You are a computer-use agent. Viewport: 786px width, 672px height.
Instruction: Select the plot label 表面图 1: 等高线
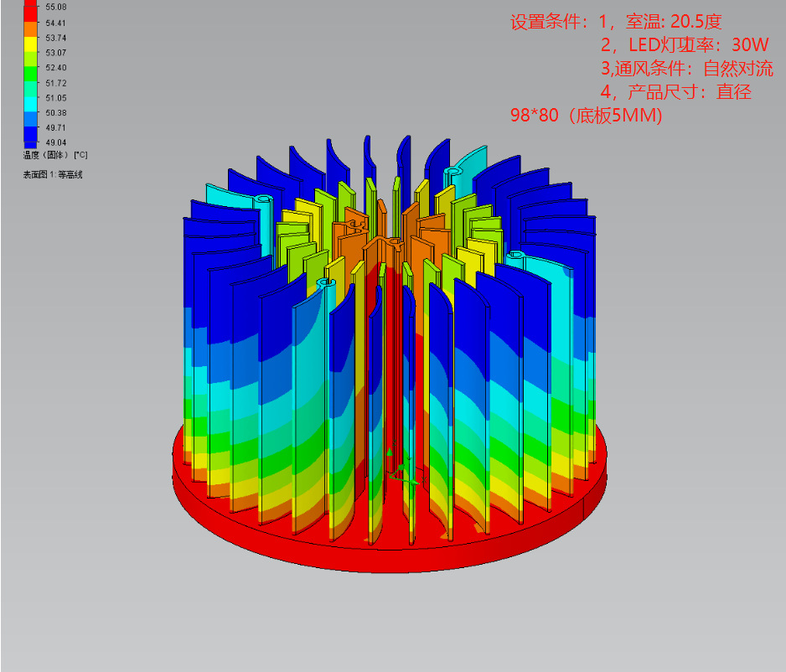(53, 174)
